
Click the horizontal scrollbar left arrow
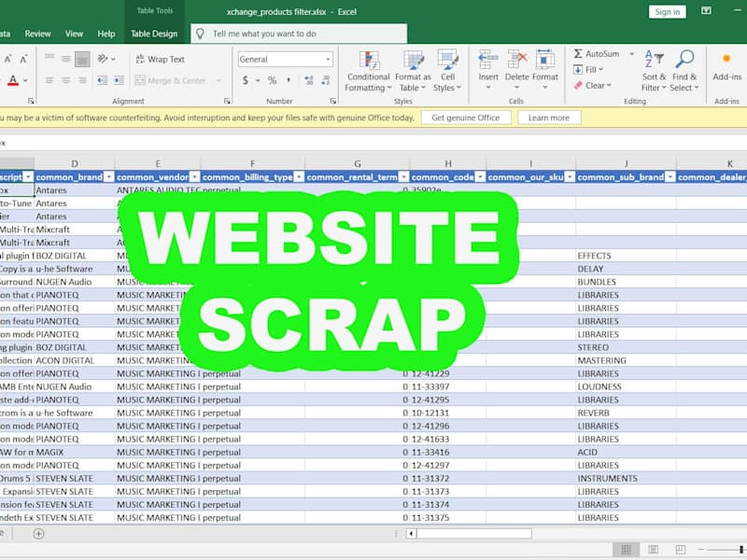tap(411, 533)
